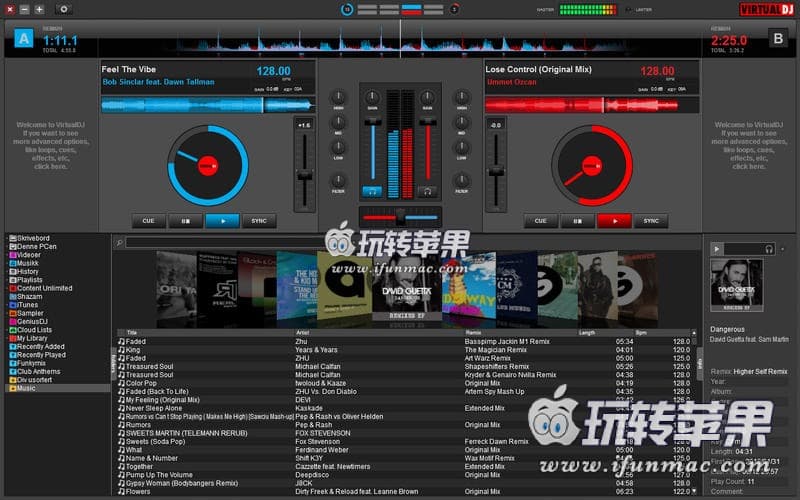The width and height of the screenshot is (800, 500).
Task: Open History in sidebar
Action: click(28, 271)
